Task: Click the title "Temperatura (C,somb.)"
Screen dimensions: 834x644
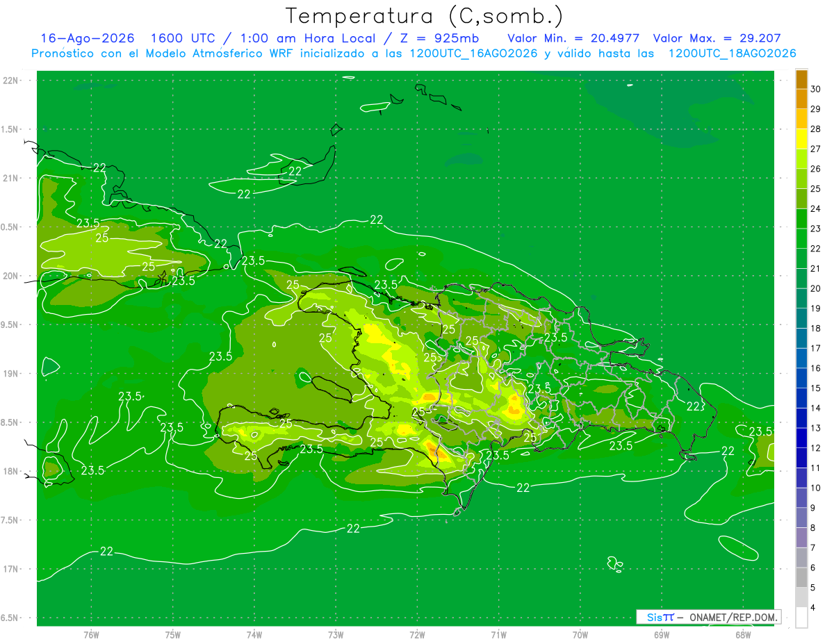Action: (x=424, y=16)
